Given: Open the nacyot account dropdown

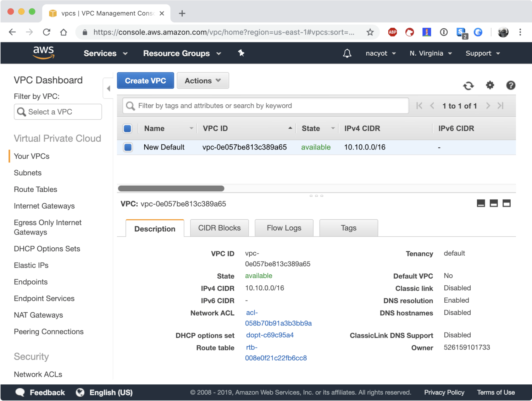Looking at the screenshot, I should 381,53.
